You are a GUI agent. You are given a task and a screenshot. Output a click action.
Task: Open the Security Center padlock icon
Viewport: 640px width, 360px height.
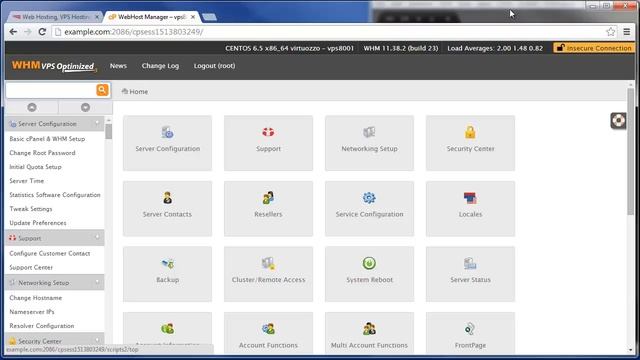coord(470,132)
